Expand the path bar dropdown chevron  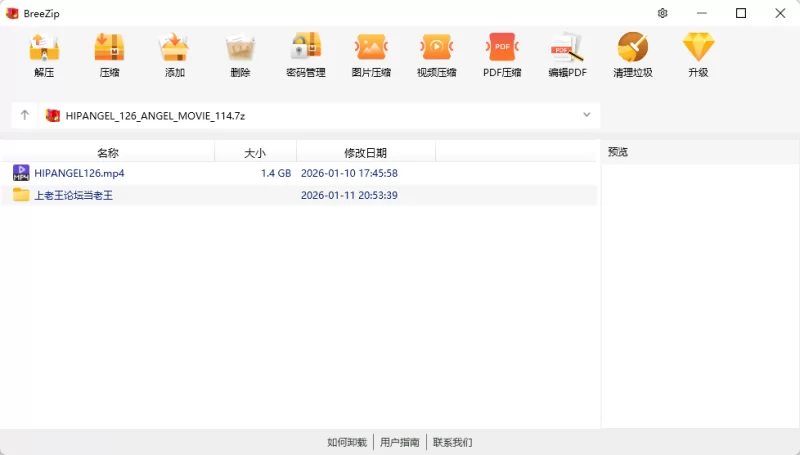587,115
